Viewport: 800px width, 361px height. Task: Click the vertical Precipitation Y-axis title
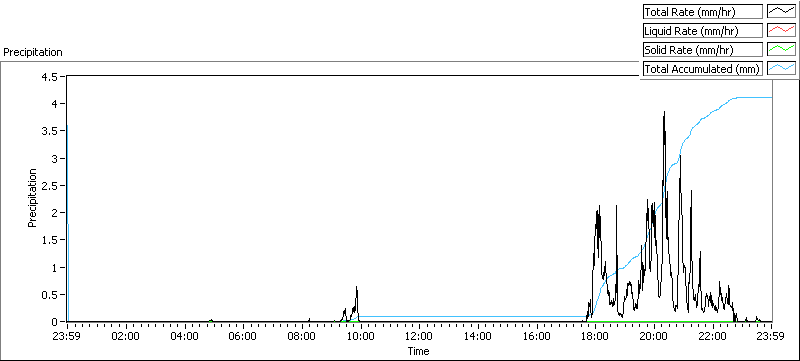click(x=32, y=198)
